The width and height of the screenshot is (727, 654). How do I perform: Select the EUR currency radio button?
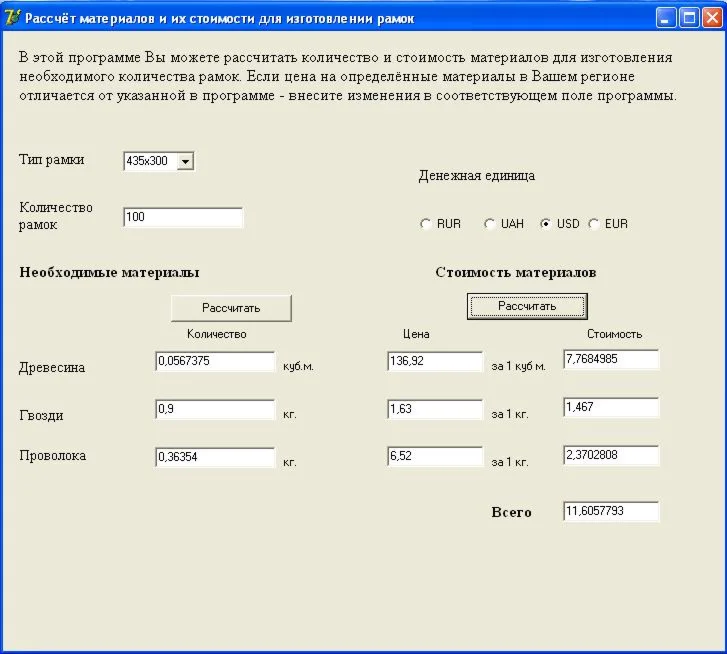pos(593,224)
